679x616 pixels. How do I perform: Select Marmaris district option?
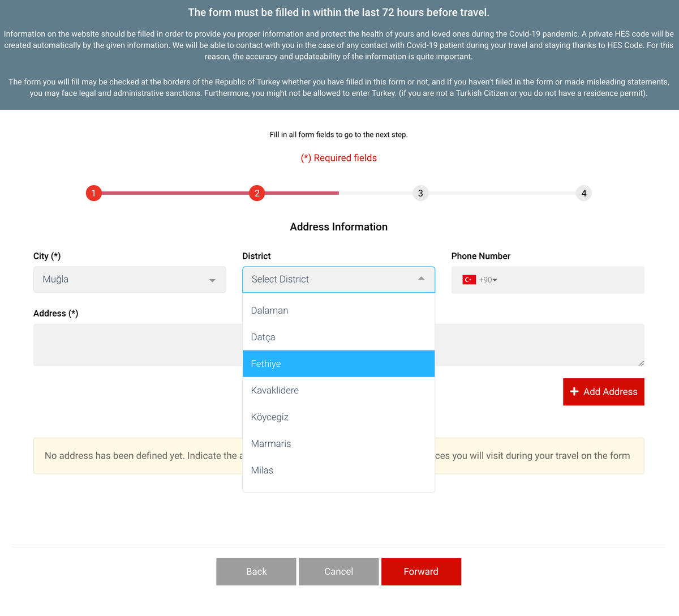pyautogui.click(x=338, y=443)
